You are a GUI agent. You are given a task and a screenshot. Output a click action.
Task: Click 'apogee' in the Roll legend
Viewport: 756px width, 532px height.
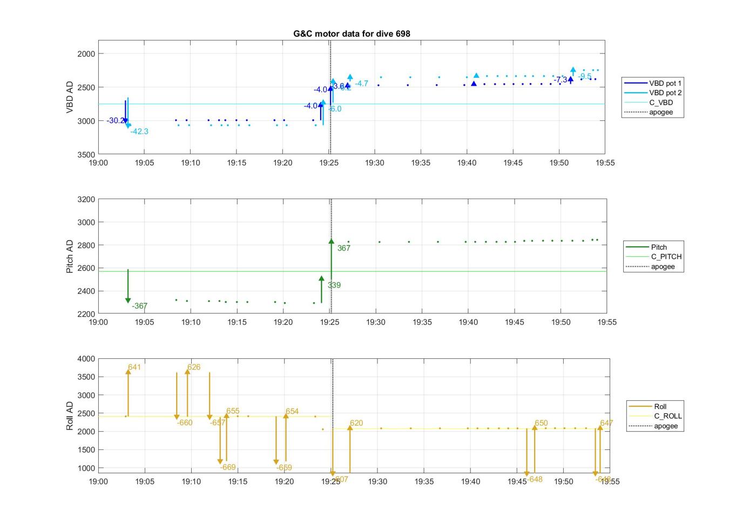tap(653, 426)
